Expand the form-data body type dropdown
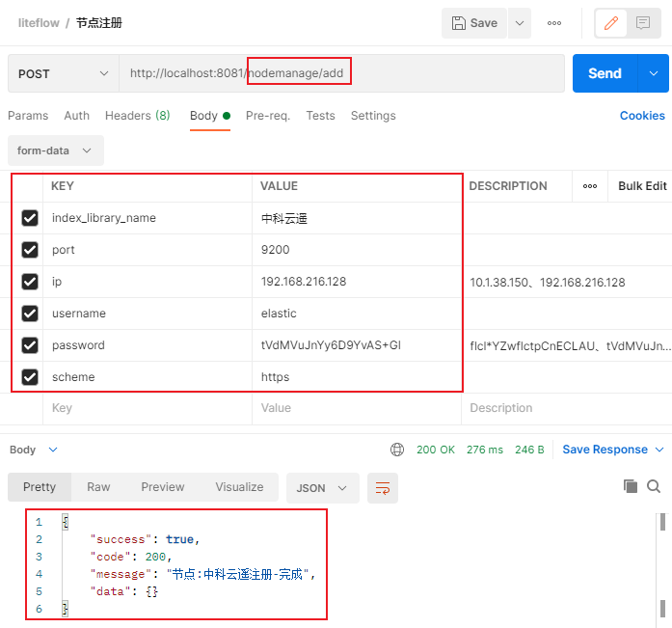672x628 pixels. [x=55, y=150]
